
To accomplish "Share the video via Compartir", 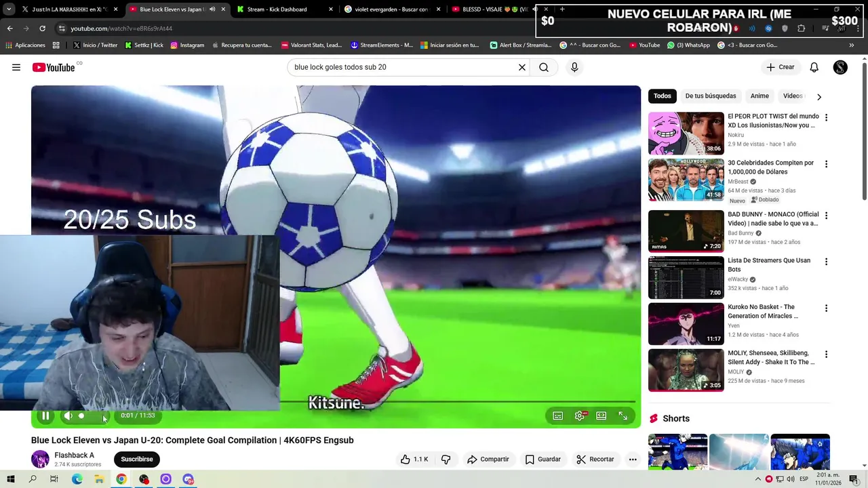I will 488,459.
